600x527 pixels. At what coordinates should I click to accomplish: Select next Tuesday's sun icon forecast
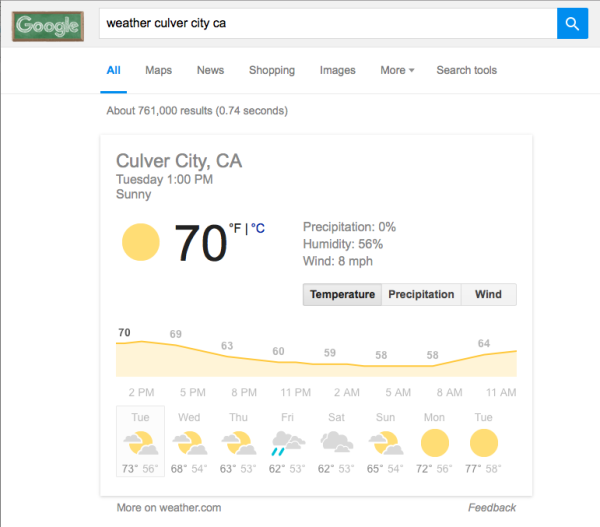[x=484, y=443]
